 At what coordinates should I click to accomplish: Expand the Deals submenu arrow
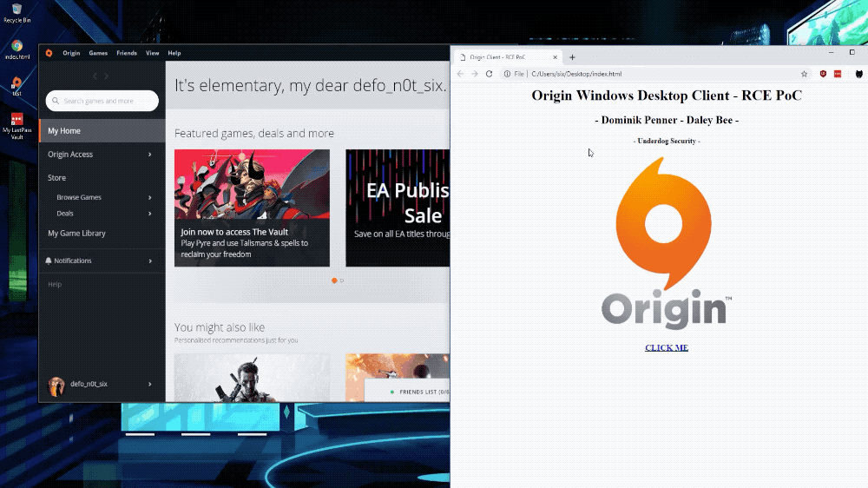149,214
